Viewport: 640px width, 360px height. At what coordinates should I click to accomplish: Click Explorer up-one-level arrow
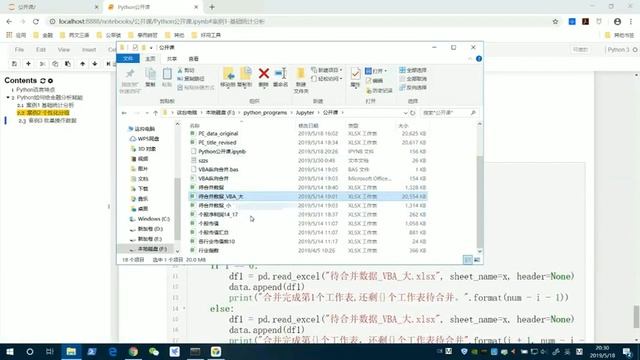[156, 113]
